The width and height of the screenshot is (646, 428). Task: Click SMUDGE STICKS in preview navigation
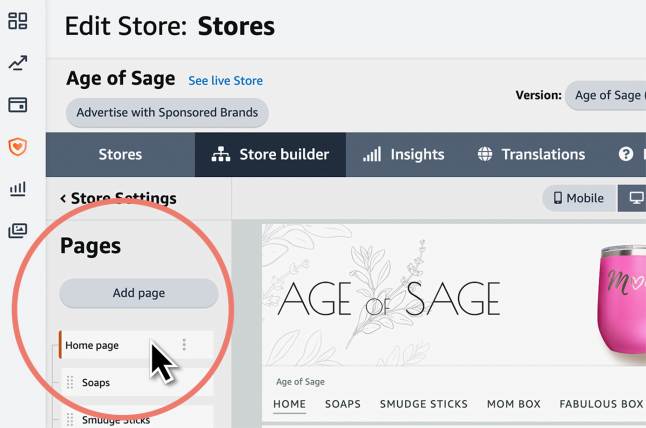[x=424, y=404]
